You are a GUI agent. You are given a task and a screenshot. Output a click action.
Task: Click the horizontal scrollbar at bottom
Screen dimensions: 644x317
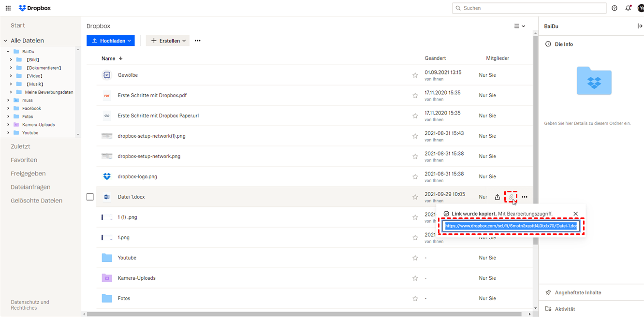pyautogui.click(x=305, y=314)
